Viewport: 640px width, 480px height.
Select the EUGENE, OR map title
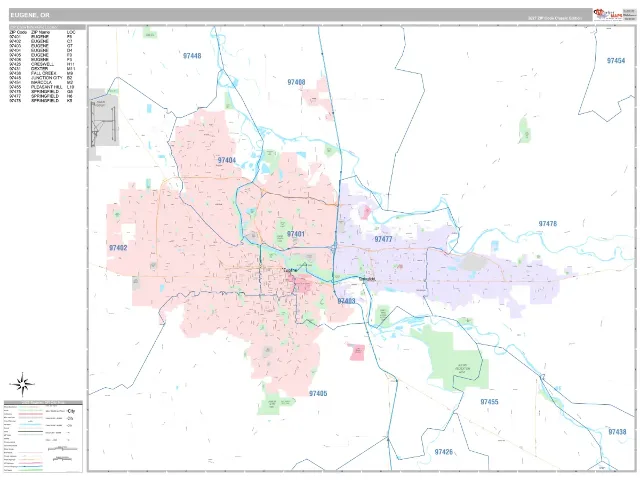(30, 15)
